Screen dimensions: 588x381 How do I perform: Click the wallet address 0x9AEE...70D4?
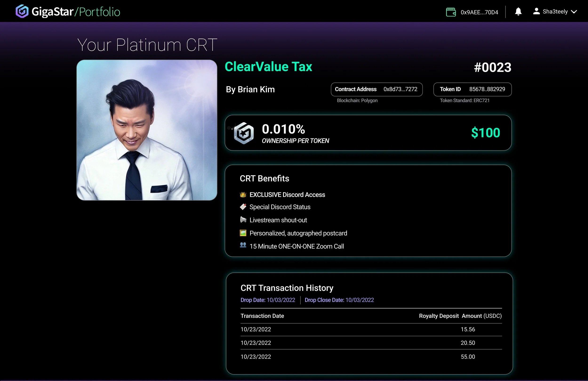click(479, 12)
